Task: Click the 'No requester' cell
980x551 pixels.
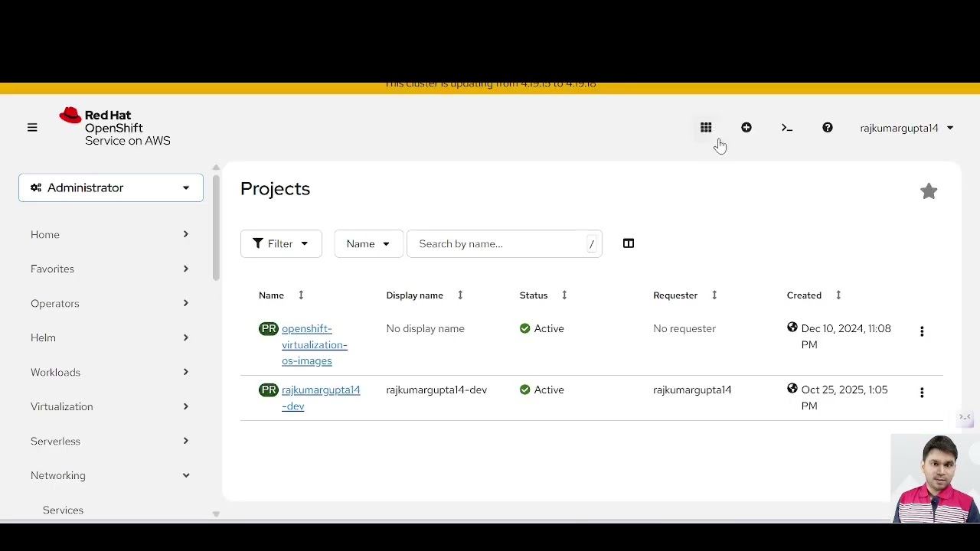Action: pos(684,328)
